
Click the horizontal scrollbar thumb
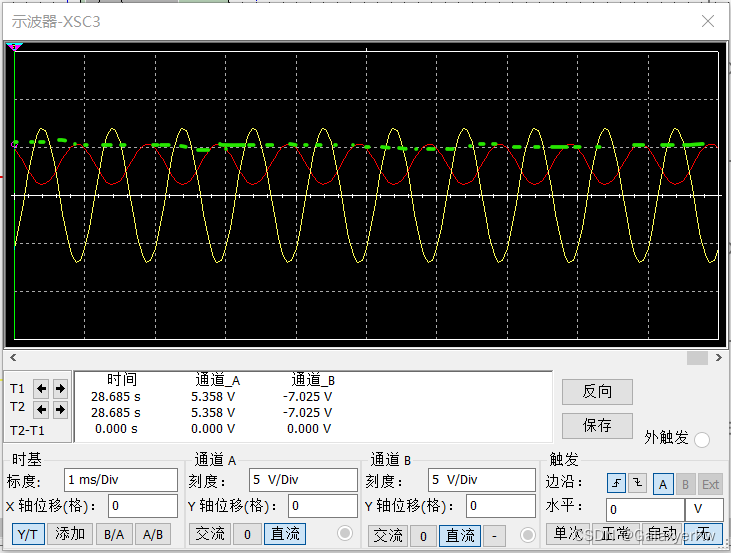tap(697, 358)
